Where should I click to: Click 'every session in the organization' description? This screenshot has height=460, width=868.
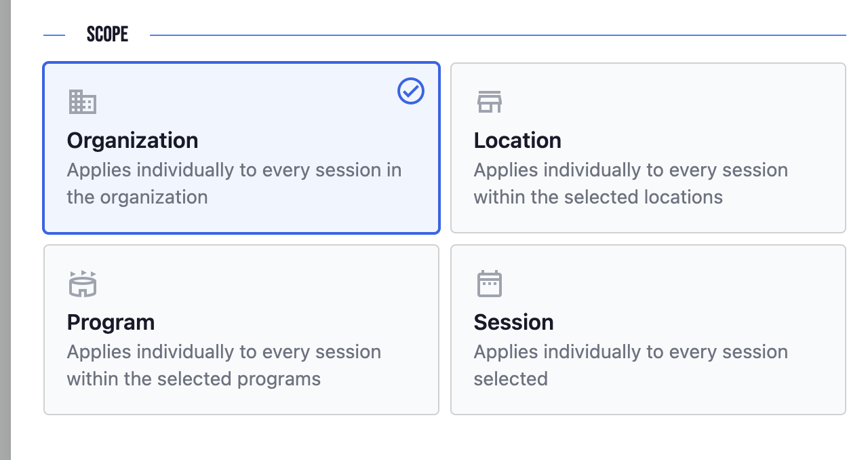point(234,183)
